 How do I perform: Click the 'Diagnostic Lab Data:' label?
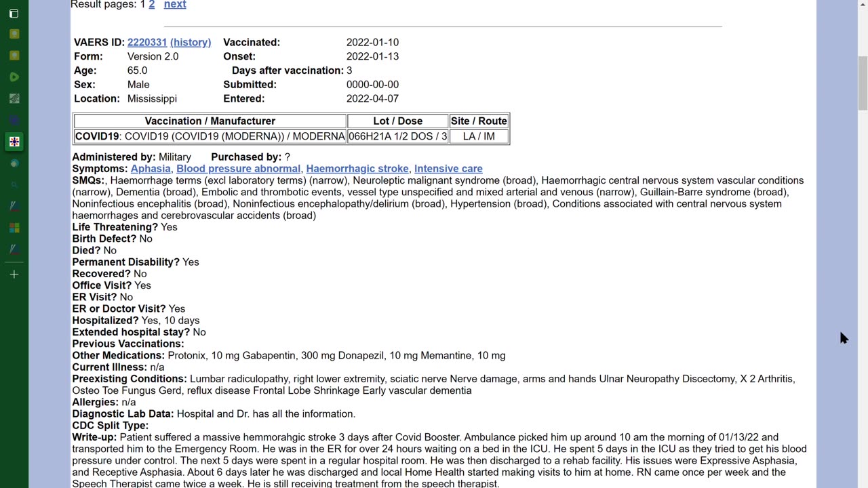[123, 414]
